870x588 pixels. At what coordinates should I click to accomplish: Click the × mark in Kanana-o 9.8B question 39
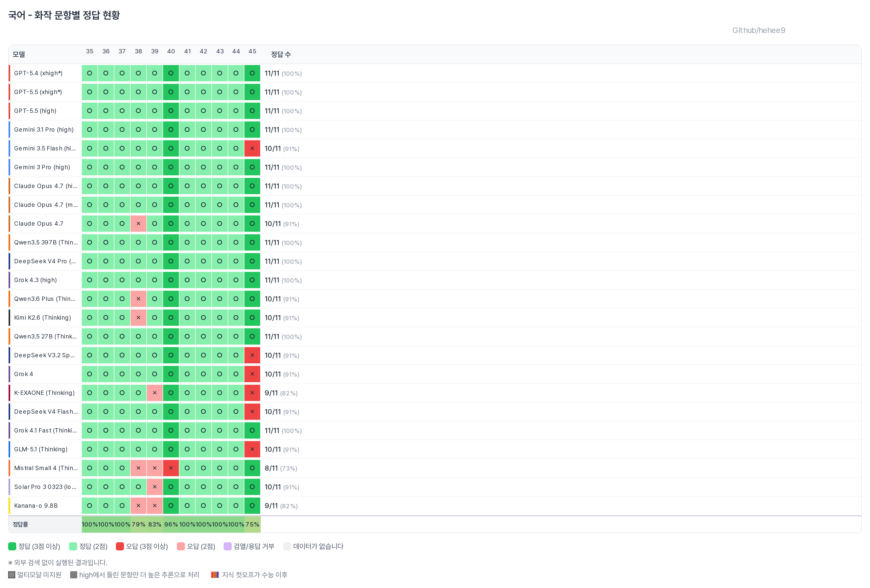pos(154,506)
